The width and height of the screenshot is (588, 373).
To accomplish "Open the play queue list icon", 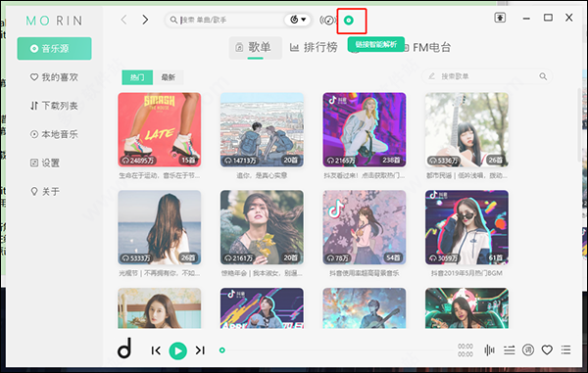I will 565,350.
